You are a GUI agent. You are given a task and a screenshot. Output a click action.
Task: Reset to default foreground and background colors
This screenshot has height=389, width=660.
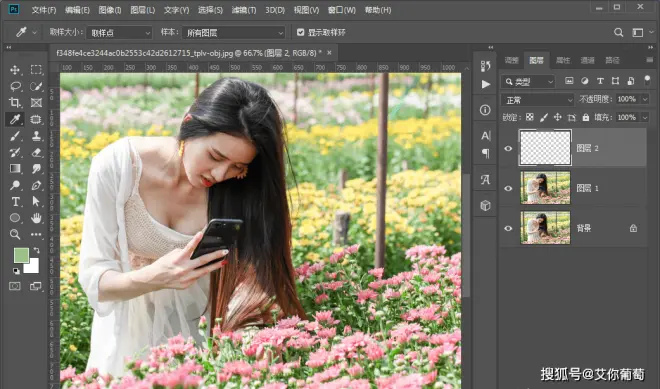click(x=16, y=271)
